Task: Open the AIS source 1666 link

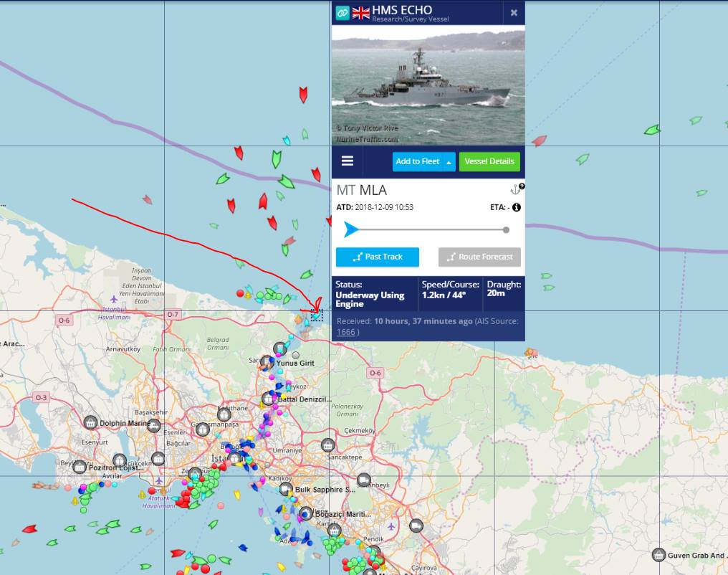Action: click(x=346, y=332)
